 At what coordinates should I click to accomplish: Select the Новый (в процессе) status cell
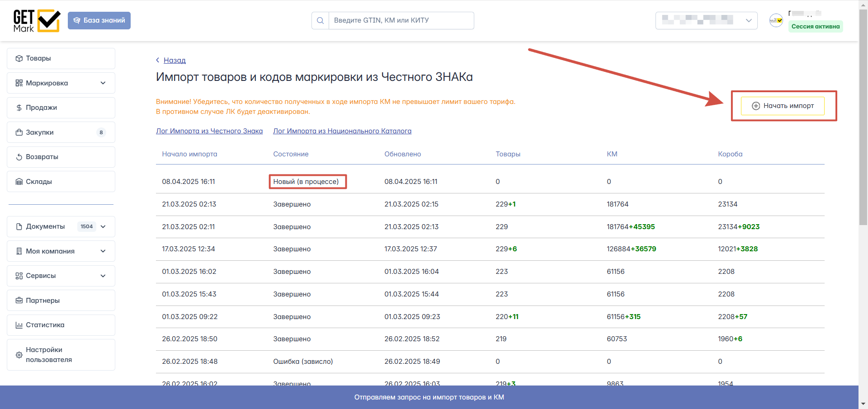click(x=306, y=182)
